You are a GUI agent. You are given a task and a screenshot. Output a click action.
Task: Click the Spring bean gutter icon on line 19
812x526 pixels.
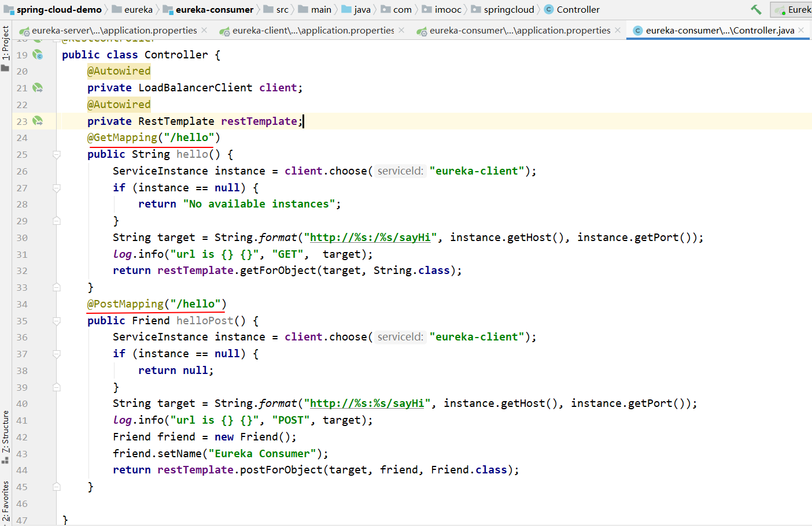point(38,54)
